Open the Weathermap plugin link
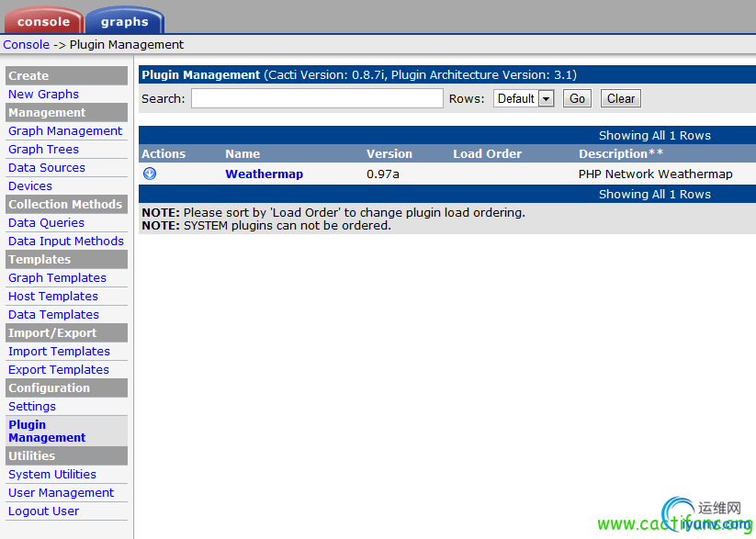 pyautogui.click(x=265, y=174)
